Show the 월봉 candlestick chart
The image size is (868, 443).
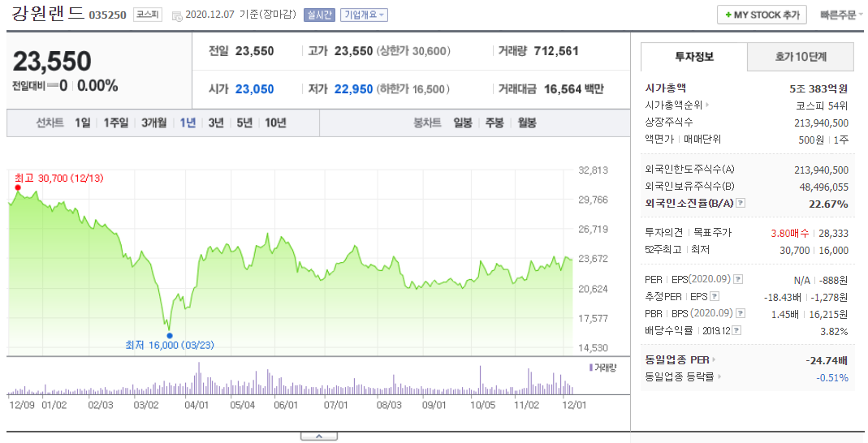tap(526, 123)
